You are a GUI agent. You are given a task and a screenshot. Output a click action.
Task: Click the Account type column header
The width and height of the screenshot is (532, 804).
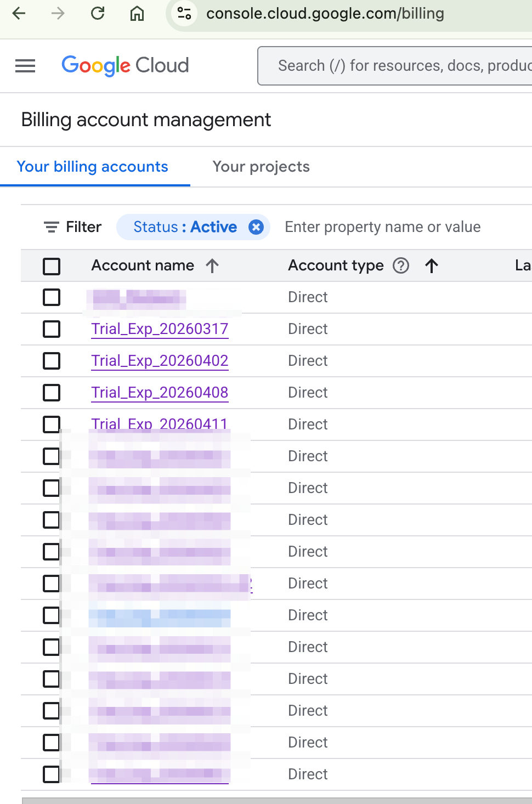pos(336,265)
